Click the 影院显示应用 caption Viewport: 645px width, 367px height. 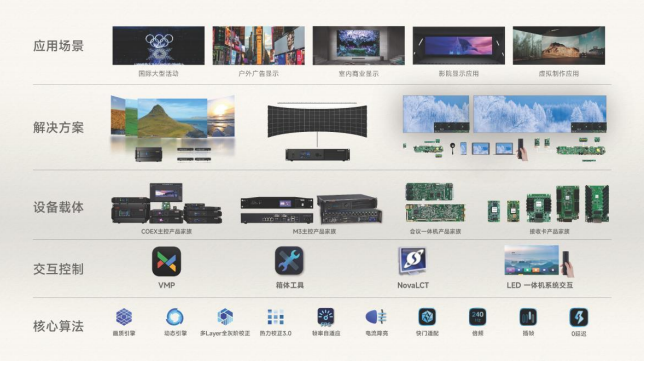point(459,74)
